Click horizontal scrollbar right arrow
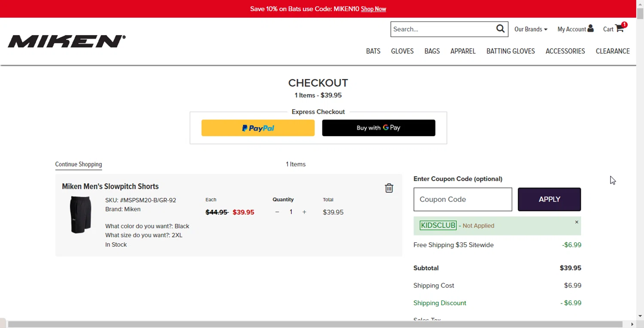644x328 pixels. [632, 324]
